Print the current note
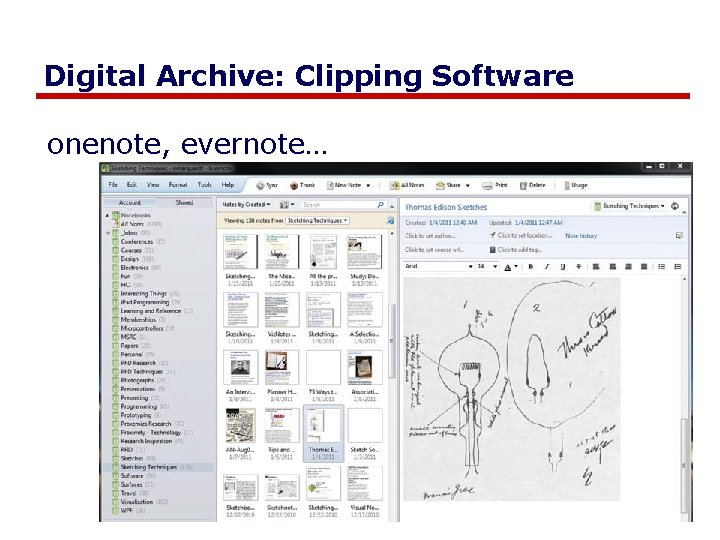Screen dimensions: 720x540 495,186
